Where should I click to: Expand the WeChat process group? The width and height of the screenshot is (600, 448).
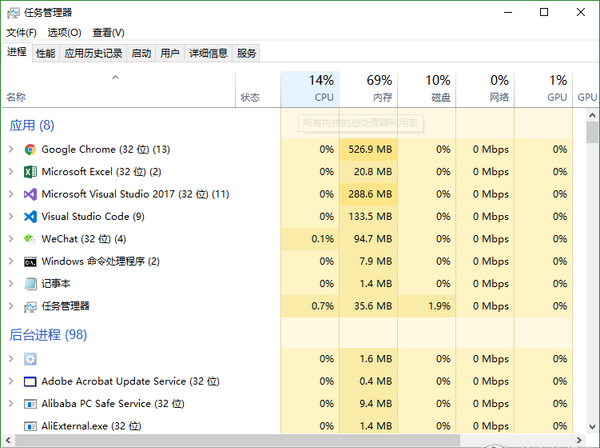tap(11, 239)
